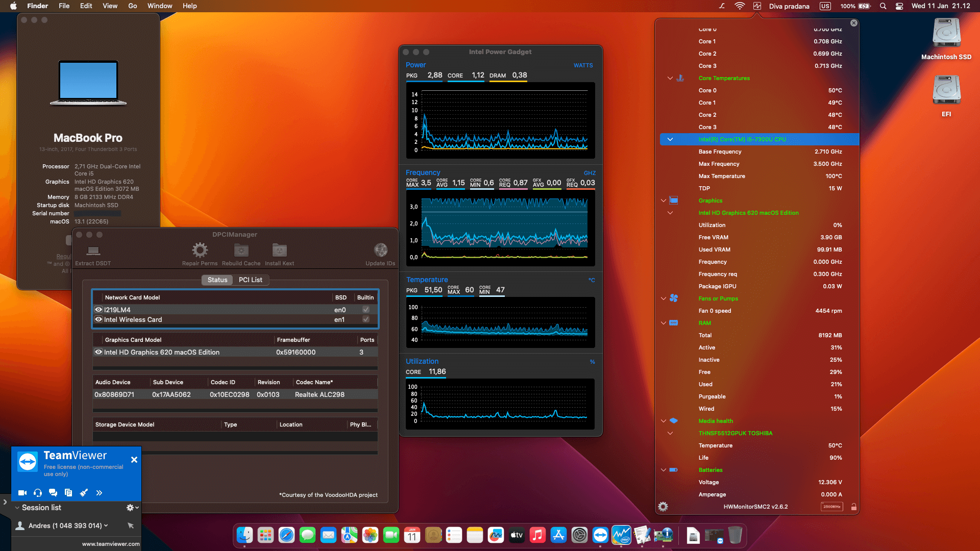Start a TeamViewer video call
Image resolution: width=980 pixels, height=551 pixels.
[22, 493]
